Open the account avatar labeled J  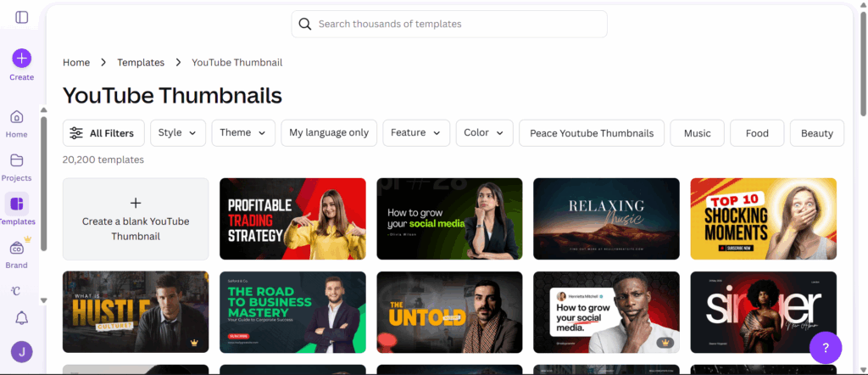pyautogui.click(x=20, y=351)
